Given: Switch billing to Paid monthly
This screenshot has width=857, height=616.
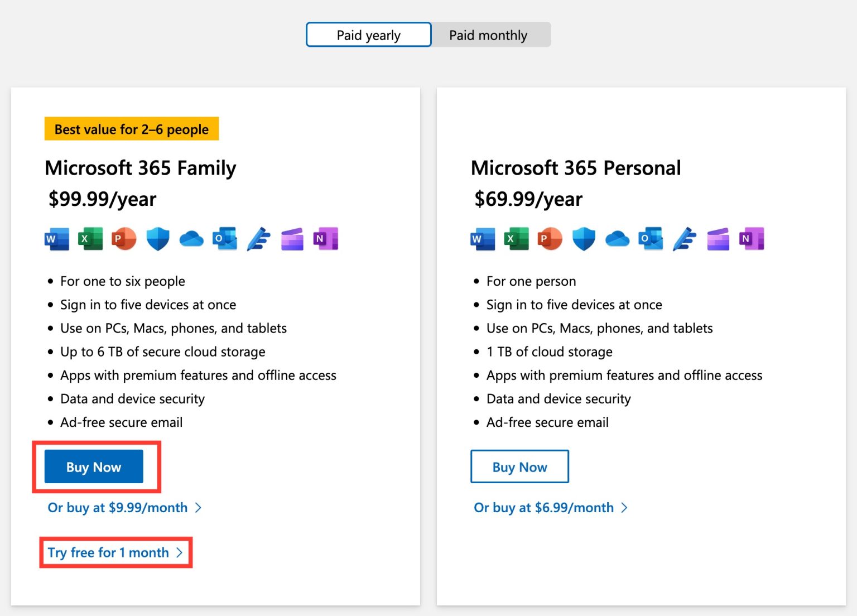Looking at the screenshot, I should point(488,34).
